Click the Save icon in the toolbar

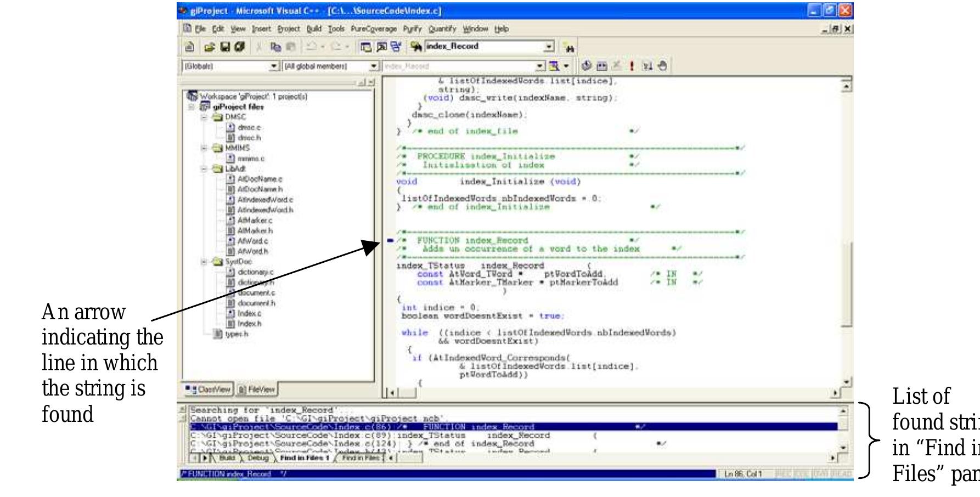225,48
